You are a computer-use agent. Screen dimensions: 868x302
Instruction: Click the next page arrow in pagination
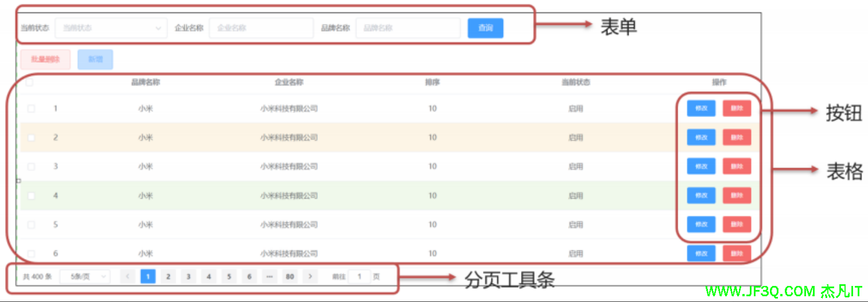coord(310,277)
